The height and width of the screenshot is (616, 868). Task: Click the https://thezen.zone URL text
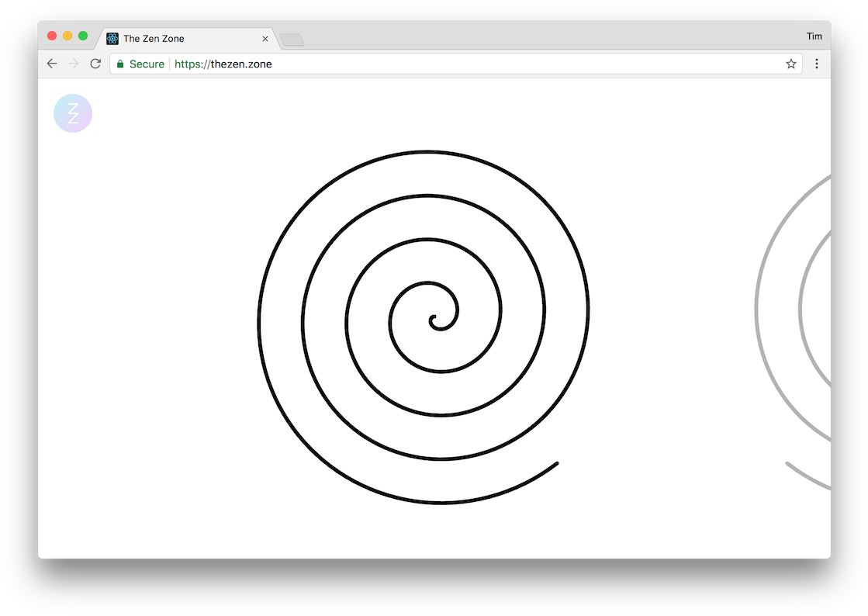pos(223,64)
